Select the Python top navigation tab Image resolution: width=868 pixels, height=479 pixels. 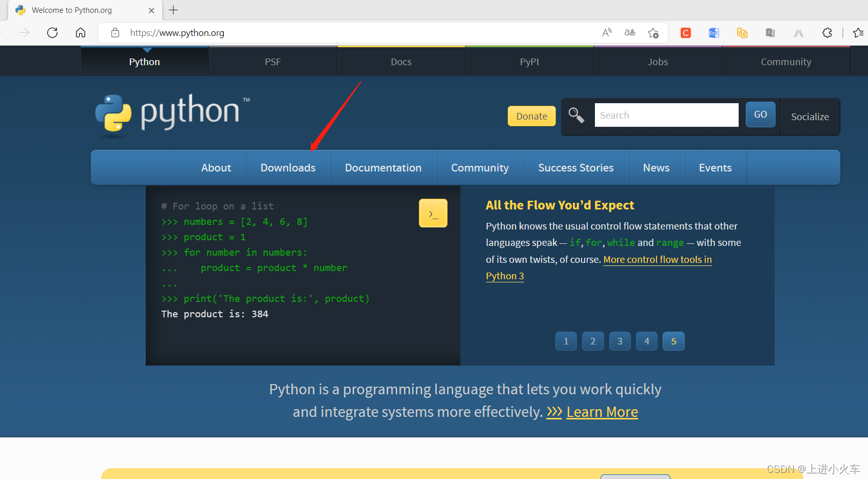(145, 62)
